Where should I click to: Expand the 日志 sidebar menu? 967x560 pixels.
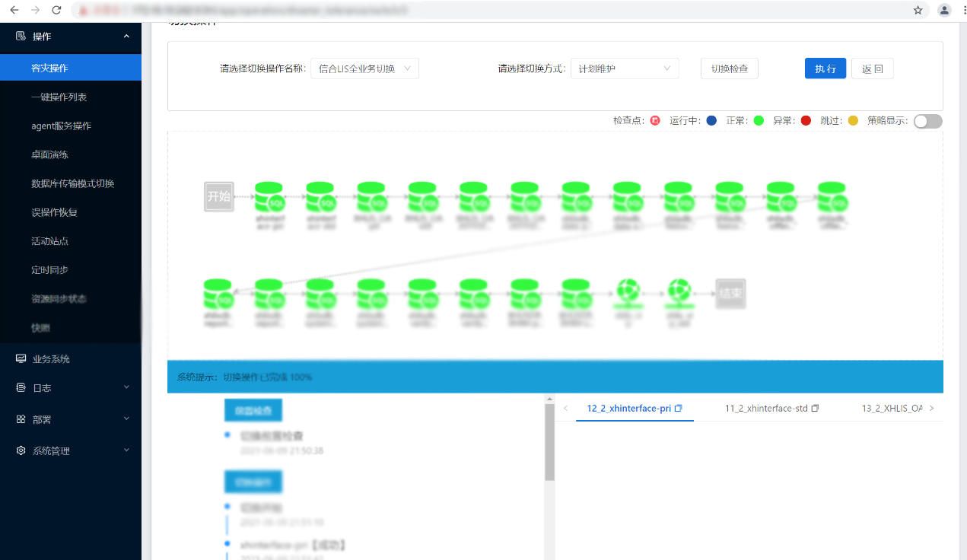[71, 388]
